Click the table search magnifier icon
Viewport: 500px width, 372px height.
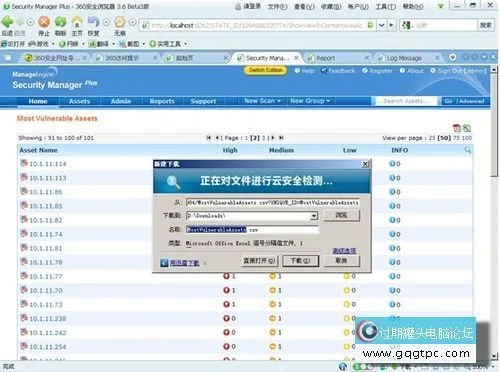point(468,150)
